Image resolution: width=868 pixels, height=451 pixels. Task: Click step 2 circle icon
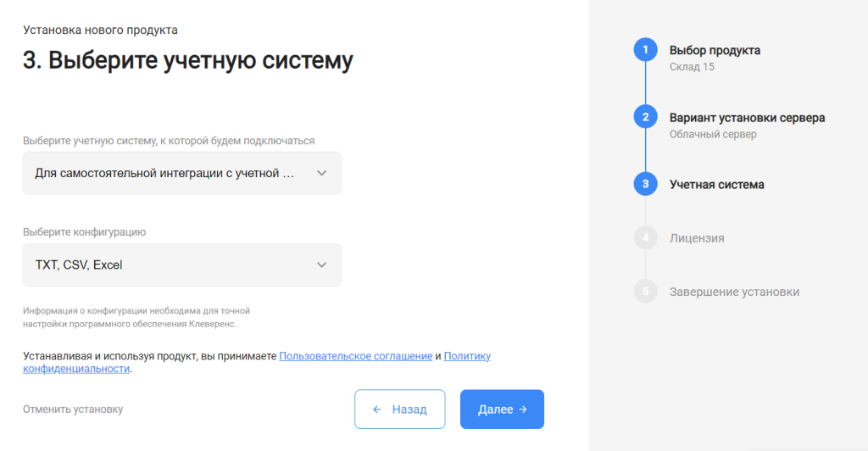pyautogui.click(x=645, y=117)
